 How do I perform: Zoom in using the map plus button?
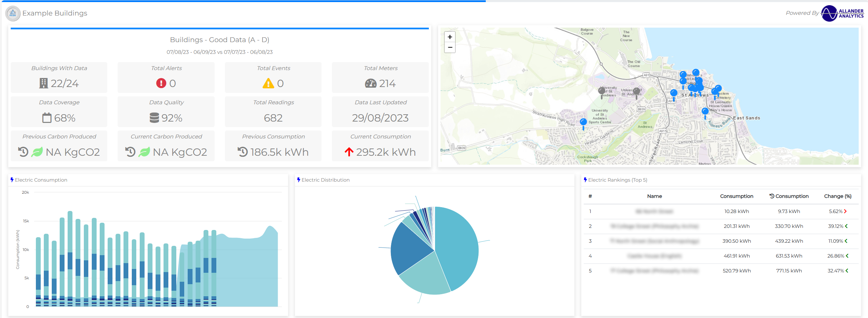tap(450, 37)
